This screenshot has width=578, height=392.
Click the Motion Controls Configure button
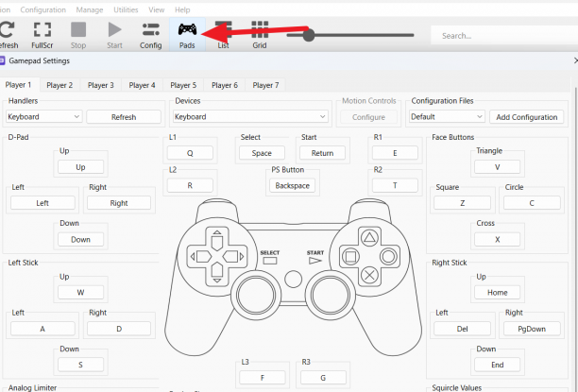pyautogui.click(x=368, y=117)
